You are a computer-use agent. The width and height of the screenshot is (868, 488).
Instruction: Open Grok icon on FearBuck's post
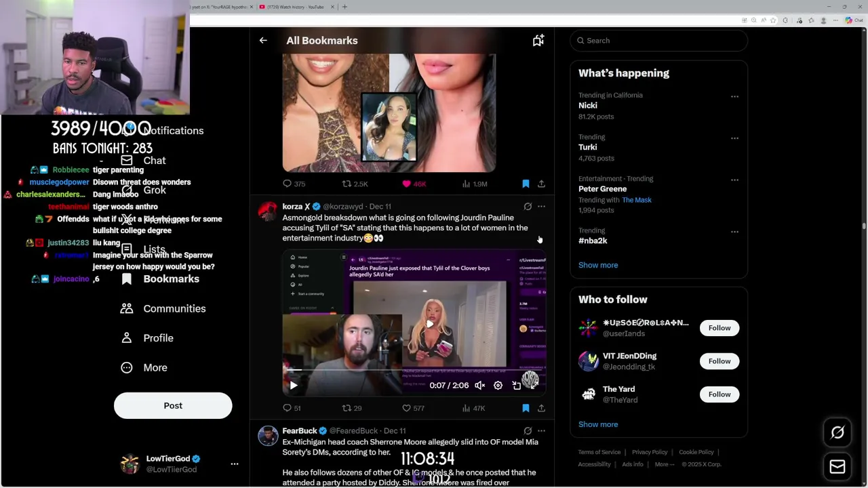528,430
